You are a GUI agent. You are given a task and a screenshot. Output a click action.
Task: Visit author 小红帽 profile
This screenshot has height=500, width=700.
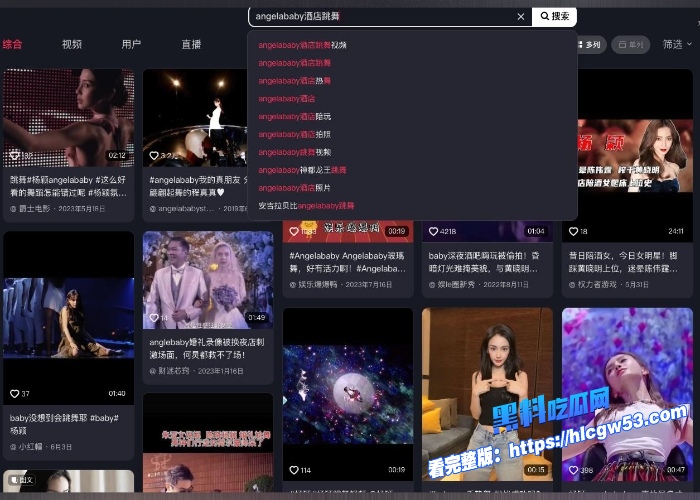(30, 446)
